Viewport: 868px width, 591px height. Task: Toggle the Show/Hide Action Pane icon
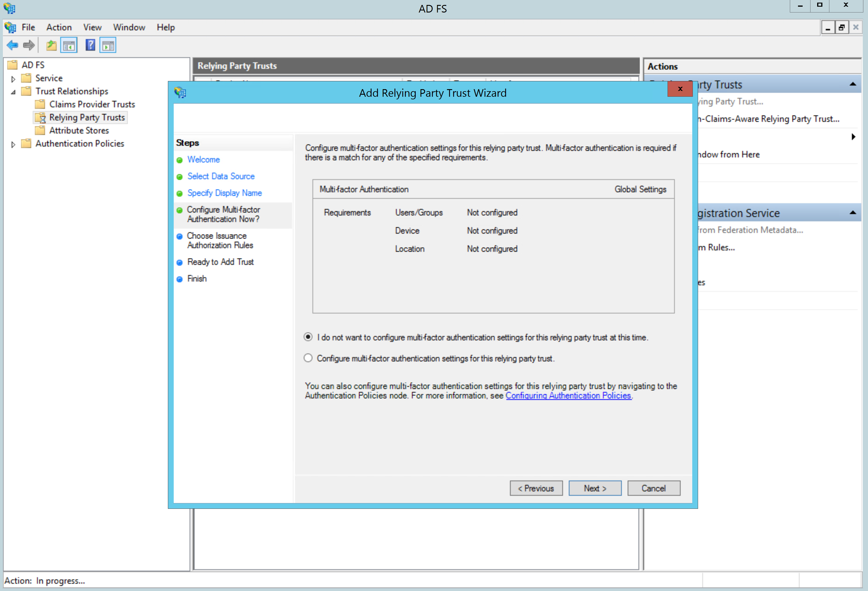pos(108,46)
